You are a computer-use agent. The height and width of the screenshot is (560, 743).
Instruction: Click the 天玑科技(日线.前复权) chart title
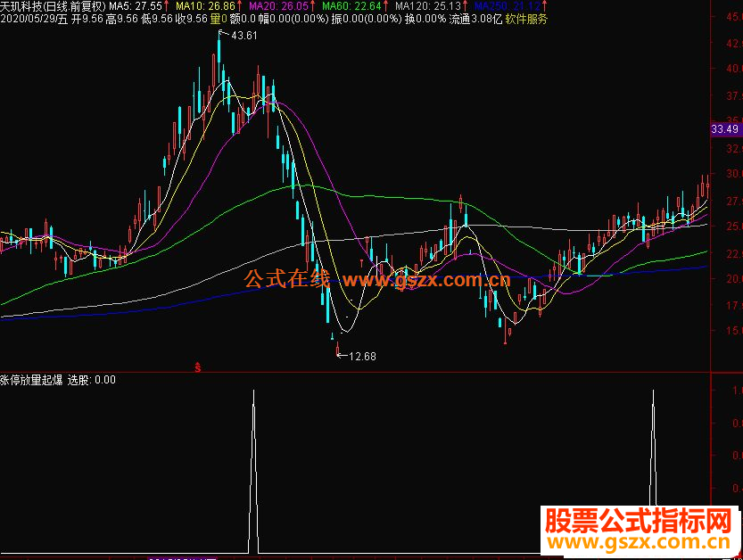tap(54, 6)
